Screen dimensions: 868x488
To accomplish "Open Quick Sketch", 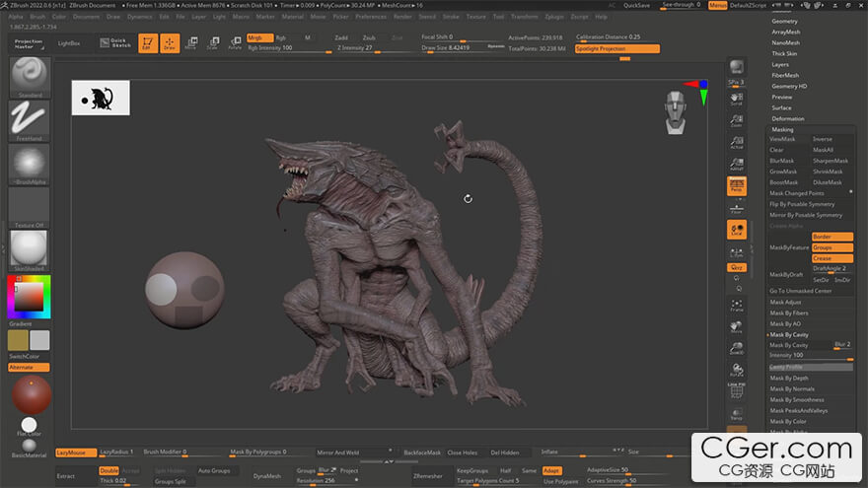I will (x=115, y=43).
